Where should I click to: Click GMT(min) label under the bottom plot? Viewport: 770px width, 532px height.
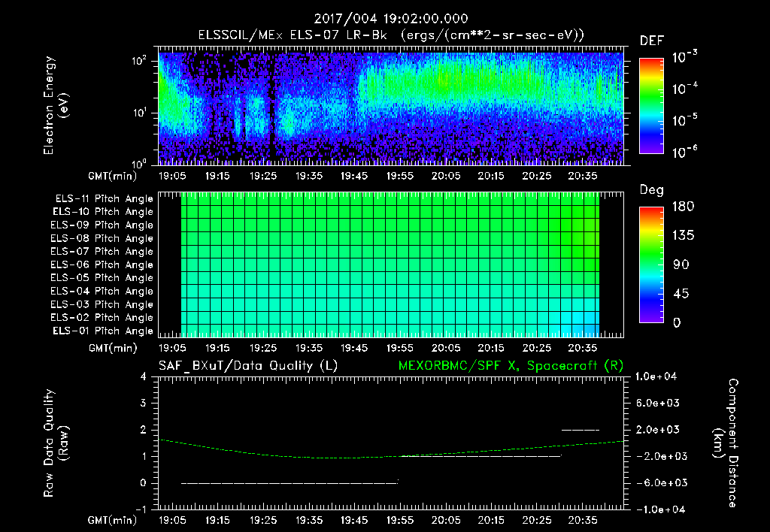click(x=113, y=520)
